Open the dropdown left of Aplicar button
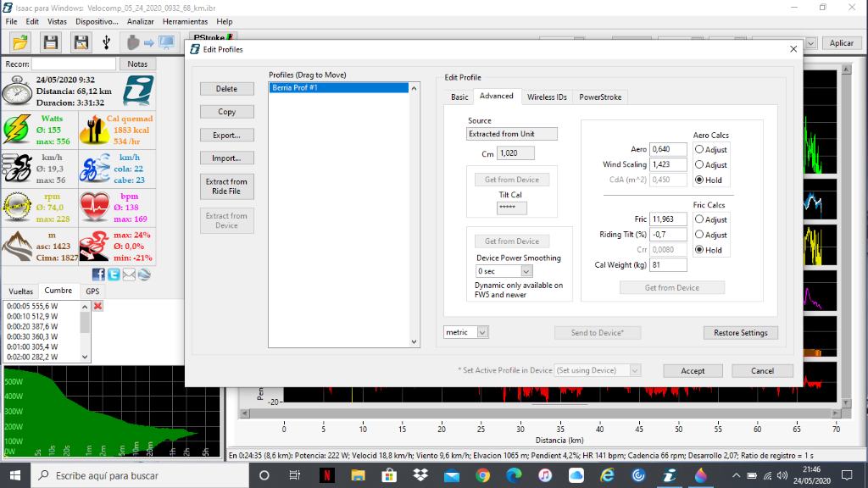The width and height of the screenshot is (868, 488). [x=811, y=42]
